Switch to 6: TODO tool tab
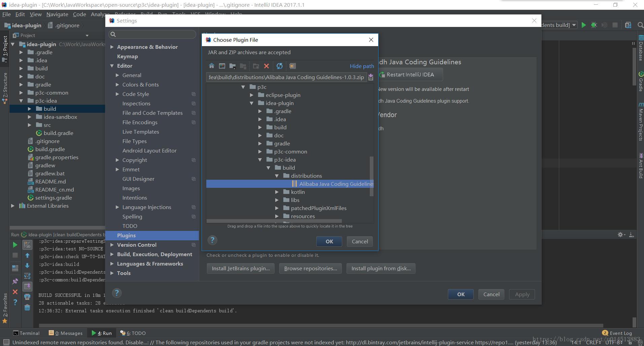Image resolution: width=644 pixels, height=346 pixels. 133,333
